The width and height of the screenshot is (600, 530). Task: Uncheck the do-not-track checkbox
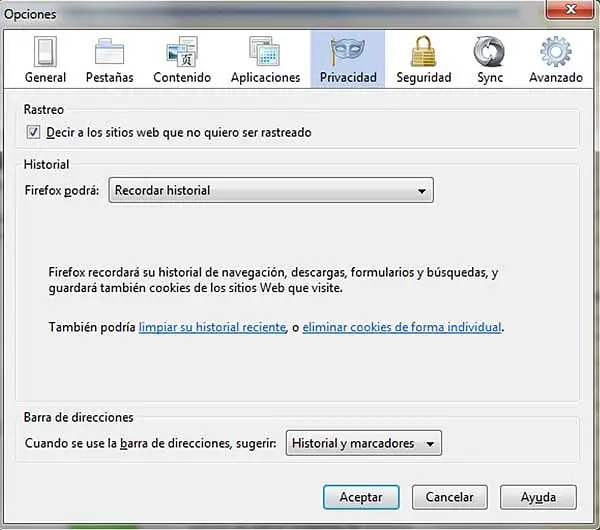(33, 132)
